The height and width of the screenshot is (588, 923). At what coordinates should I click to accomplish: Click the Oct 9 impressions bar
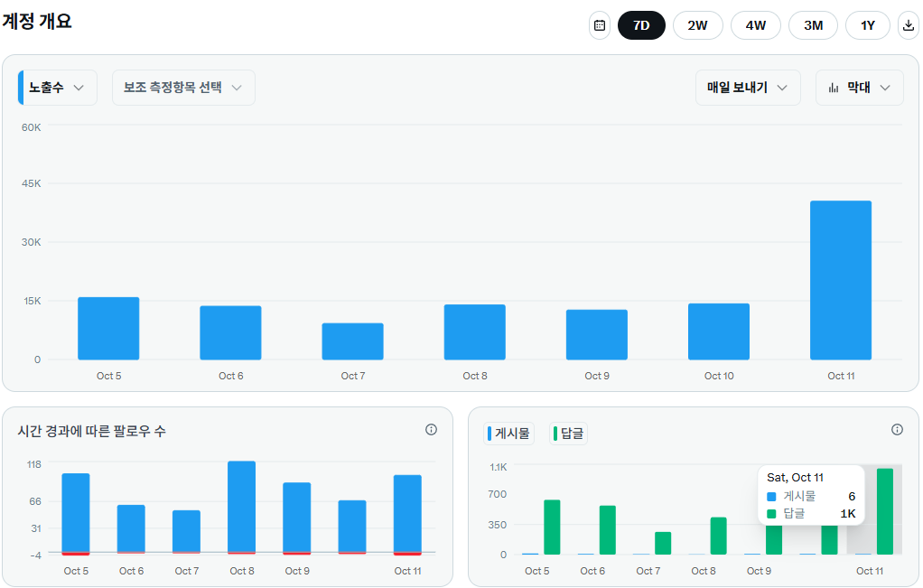click(x=597, y=334)
